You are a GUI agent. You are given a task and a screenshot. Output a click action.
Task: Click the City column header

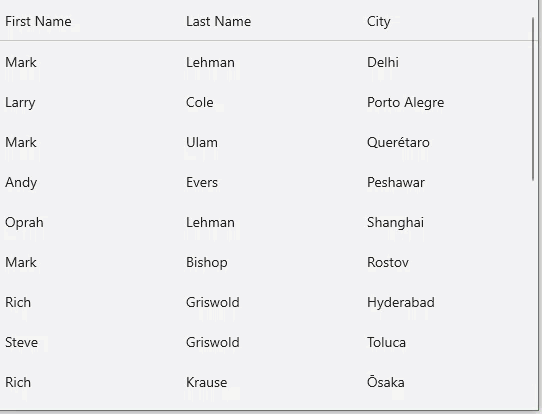pos(379,22)
